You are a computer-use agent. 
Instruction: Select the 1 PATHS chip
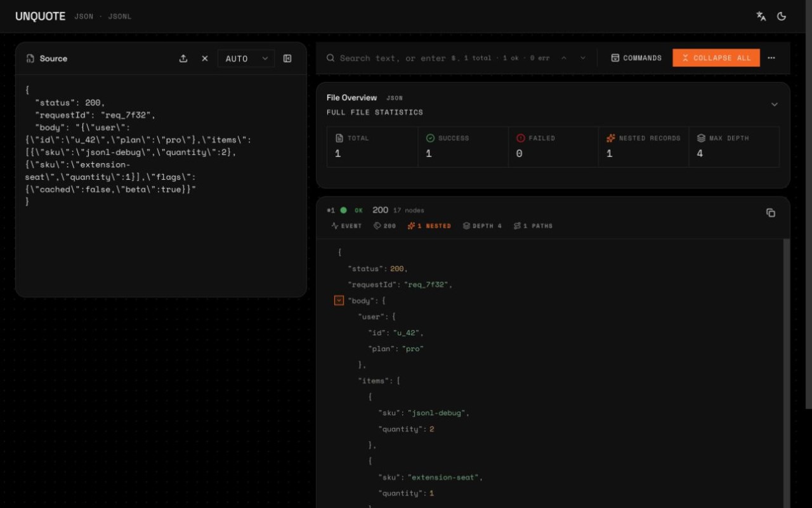(533, 226)
